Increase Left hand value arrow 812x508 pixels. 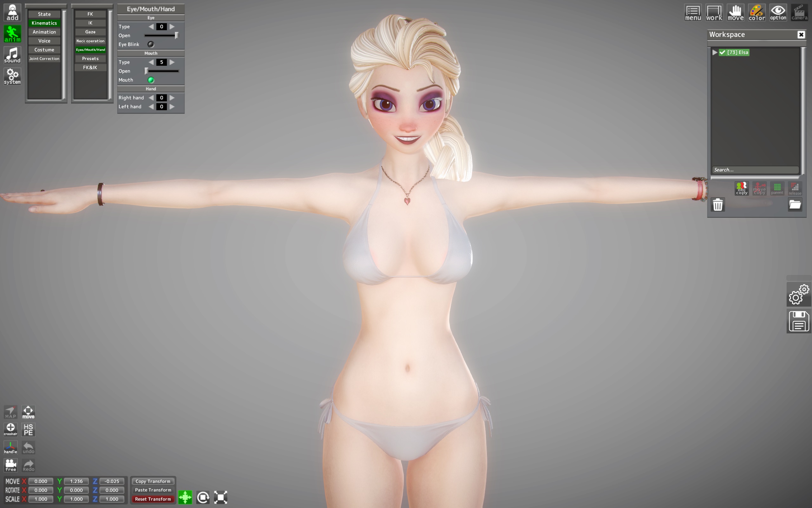(x=172, y=106)
